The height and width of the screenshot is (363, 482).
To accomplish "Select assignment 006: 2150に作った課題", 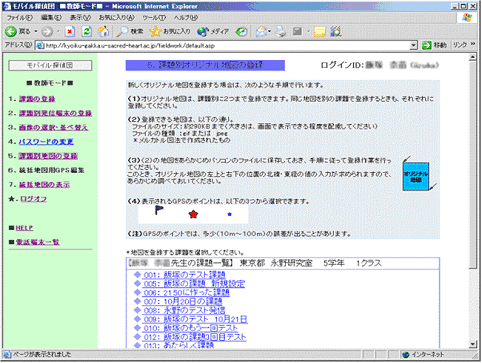I will [x=186, y=293].
